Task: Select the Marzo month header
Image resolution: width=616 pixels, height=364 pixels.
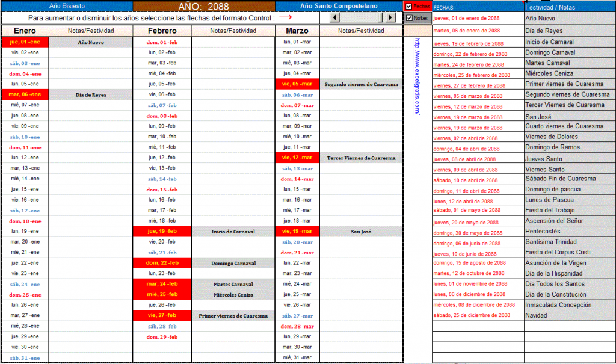Action: click(297, 31)
